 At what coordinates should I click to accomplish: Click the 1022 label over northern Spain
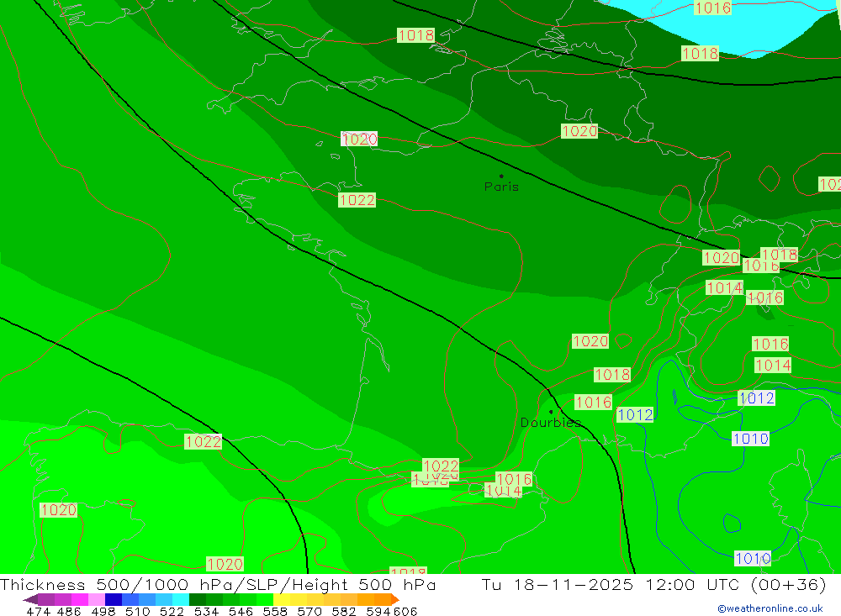click(203, 442)
